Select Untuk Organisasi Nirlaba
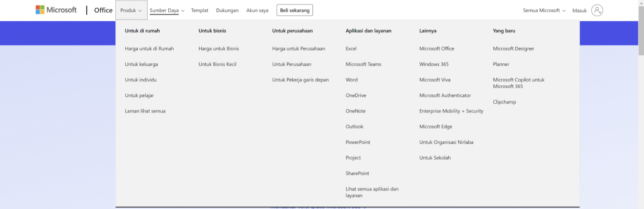Screen dimensions: 644x209 coord(446,142)
